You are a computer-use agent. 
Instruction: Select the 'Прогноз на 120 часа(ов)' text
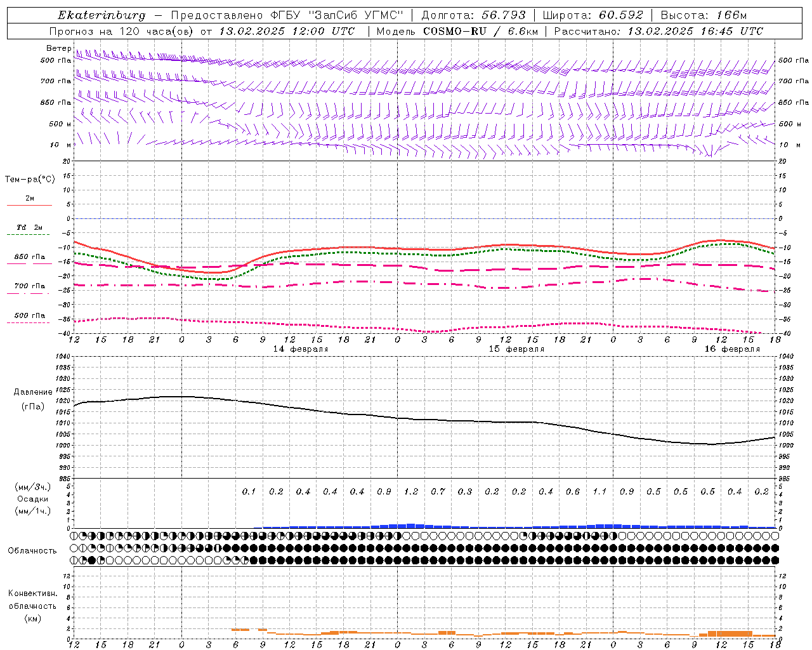pos(122,31)
